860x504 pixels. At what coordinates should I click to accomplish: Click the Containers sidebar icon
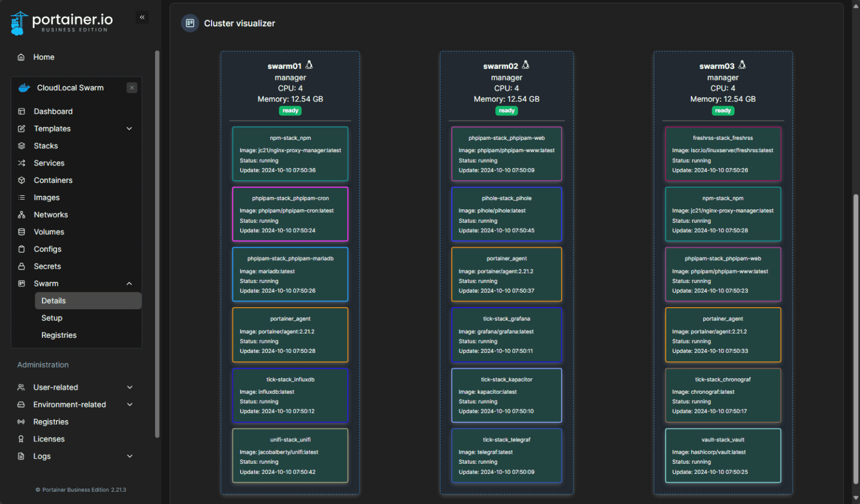click(x=21, y=180)
